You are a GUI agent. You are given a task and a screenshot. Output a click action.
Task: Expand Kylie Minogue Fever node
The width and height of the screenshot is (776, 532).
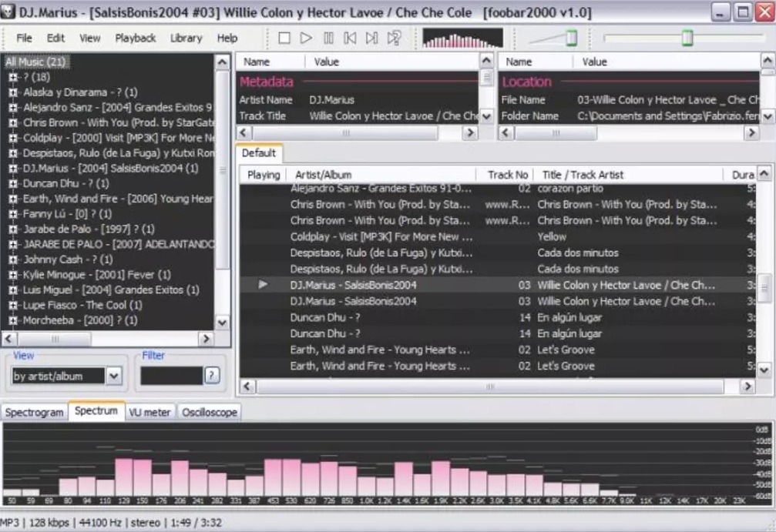(x=13, y=275)
